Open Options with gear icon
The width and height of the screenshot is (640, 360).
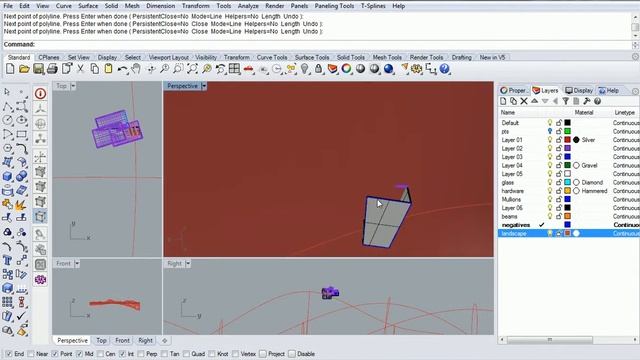(416, 69)
